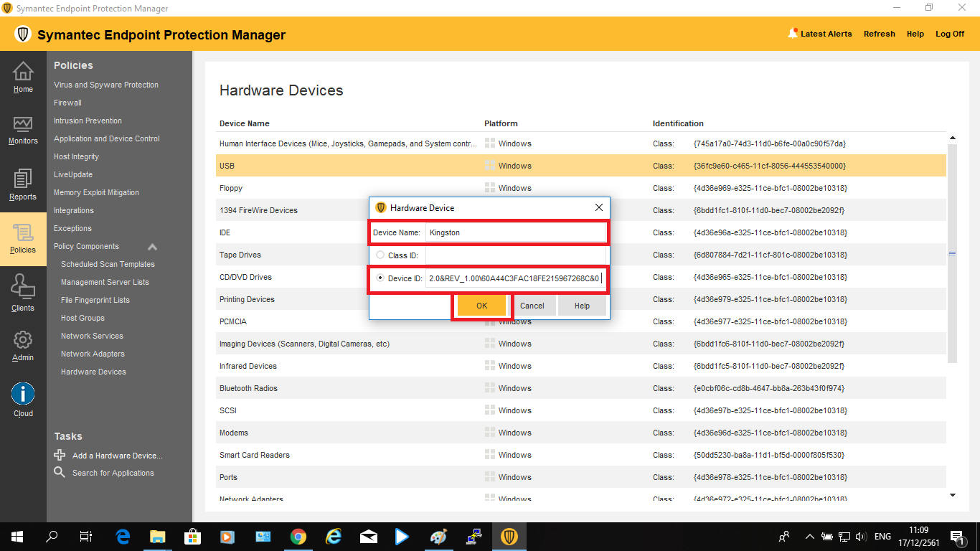Click the Latest Alerts bell icon
Image resolution: width=980 pixels, height=551 pixels.
pyautogui.click(x=793, y=33)
